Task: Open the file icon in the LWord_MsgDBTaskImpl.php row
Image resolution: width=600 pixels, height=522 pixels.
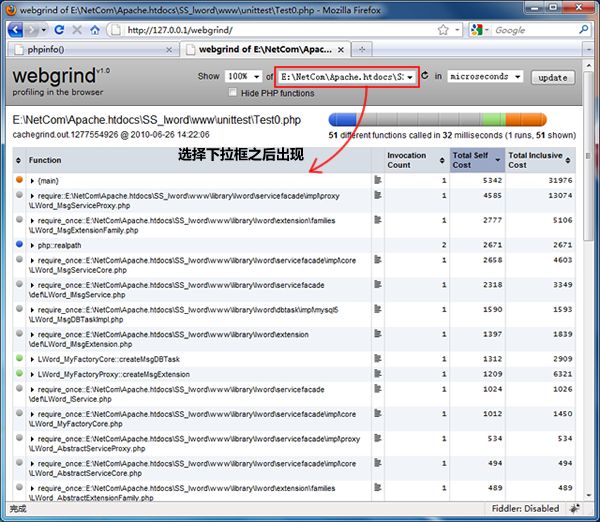Action: [x=378, y=309]
